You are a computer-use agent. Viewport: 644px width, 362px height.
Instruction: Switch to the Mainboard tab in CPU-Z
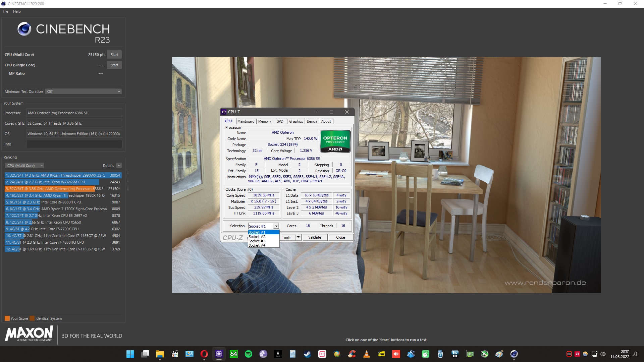tap(246, 121)
